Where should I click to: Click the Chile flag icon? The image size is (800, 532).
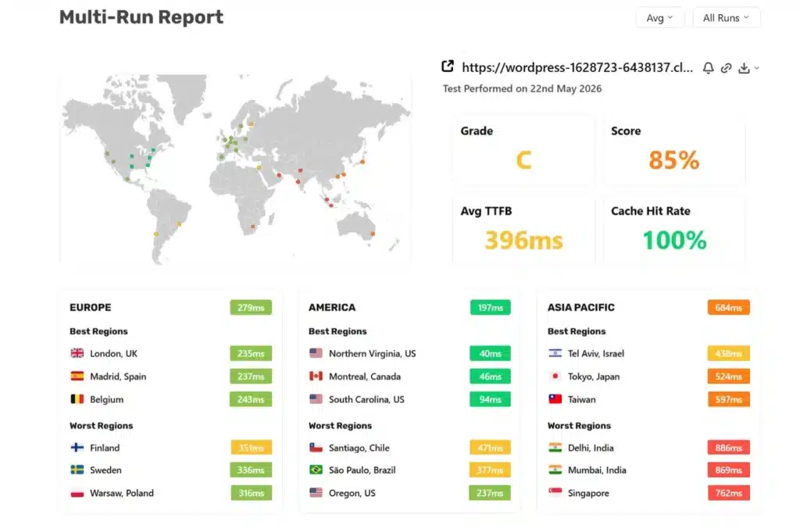[x=316, y=448]
